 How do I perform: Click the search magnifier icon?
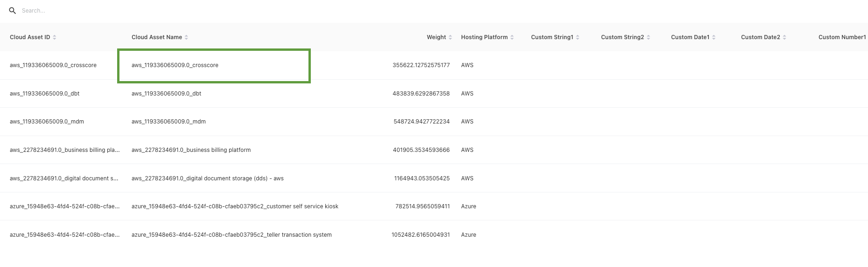[13, 11]
